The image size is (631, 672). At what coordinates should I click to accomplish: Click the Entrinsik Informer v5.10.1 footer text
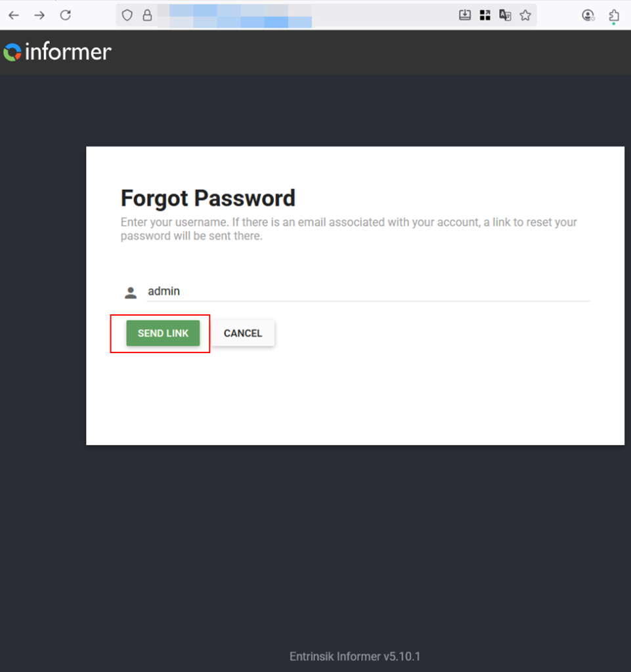pyautogui.click(x=355, y=656)
